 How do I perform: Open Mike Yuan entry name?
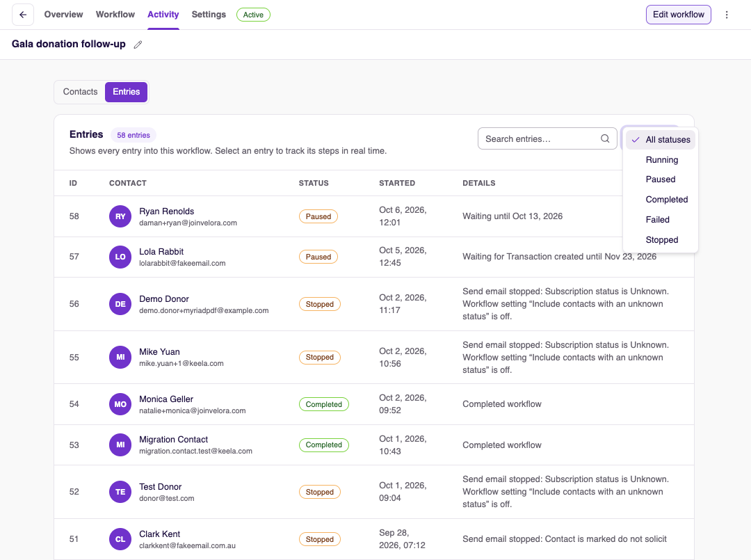[159, 351]
